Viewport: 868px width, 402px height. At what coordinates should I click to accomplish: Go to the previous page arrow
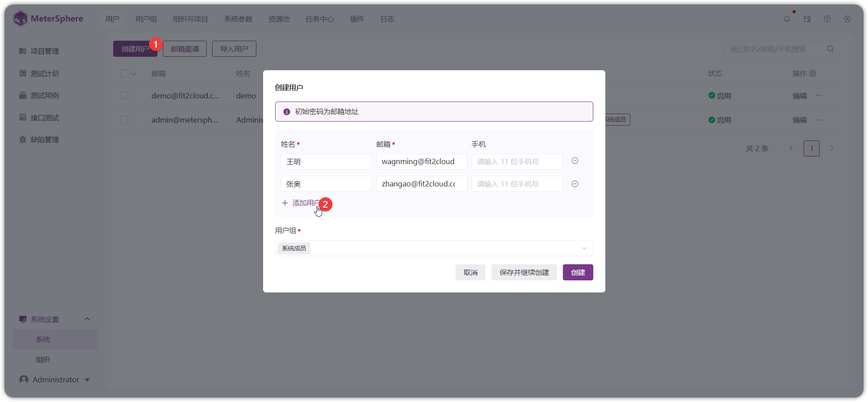coord(791,148)
